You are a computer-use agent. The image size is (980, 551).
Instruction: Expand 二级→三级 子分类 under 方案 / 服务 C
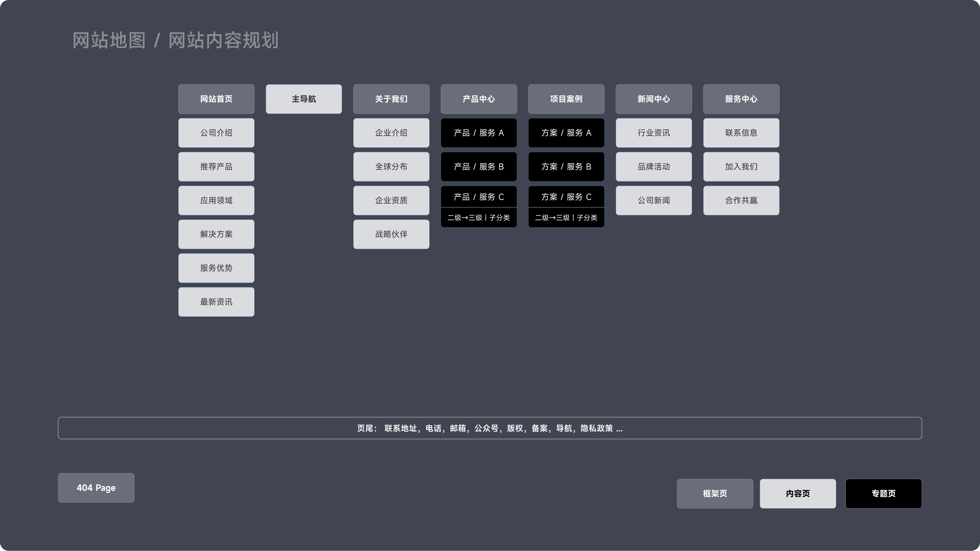tap(566, 218)
